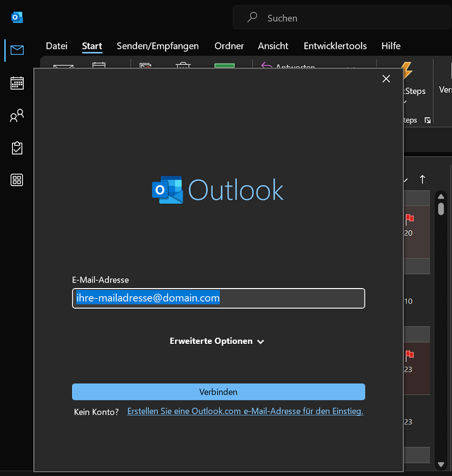Image resolution: width=452 pixels, height=476 pixels.
Task: Open the Entwicklertools tab
Action: [x=335, y=46]
